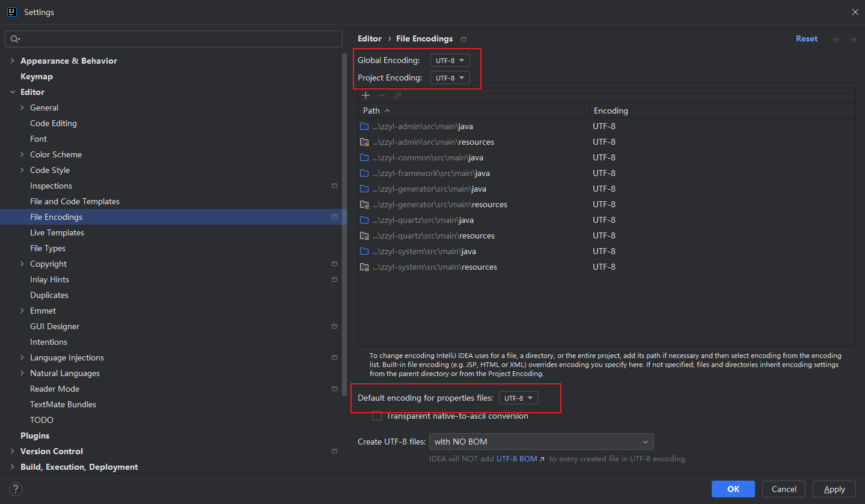Open default properties files encoding dropdown
The image size is (865, 504).
(518, 398)
